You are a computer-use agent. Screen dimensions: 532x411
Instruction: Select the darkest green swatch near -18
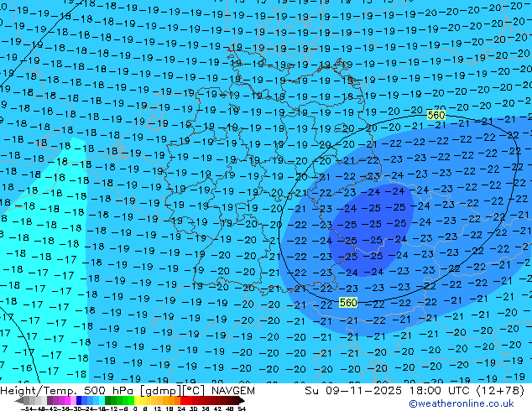pos(108,400)
